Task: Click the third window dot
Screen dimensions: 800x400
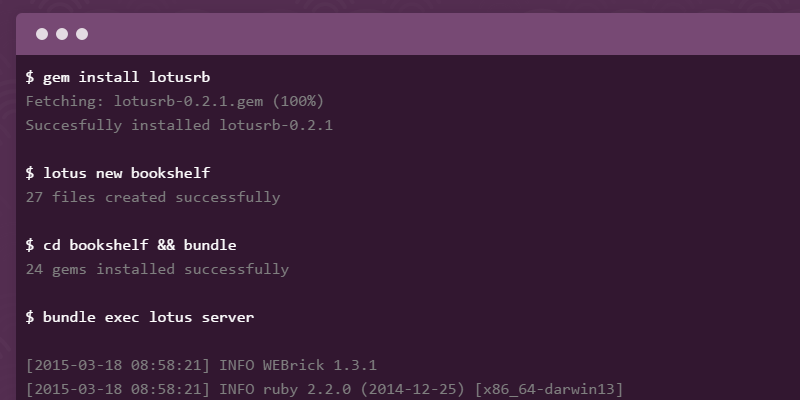Action: pyautogui.click(x=82, y=34)
